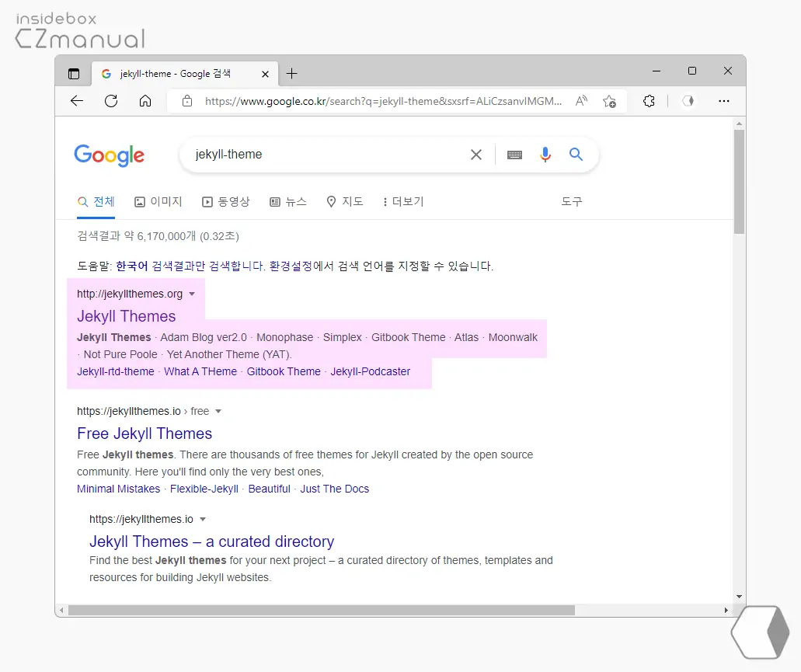Screen dimensions: 801x672
Task: Open the Gitbook Theme sitelink
Action: 284,372
